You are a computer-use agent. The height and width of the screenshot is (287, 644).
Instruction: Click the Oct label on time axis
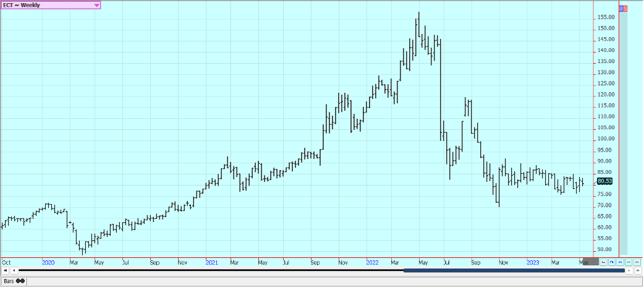(6, 262)
